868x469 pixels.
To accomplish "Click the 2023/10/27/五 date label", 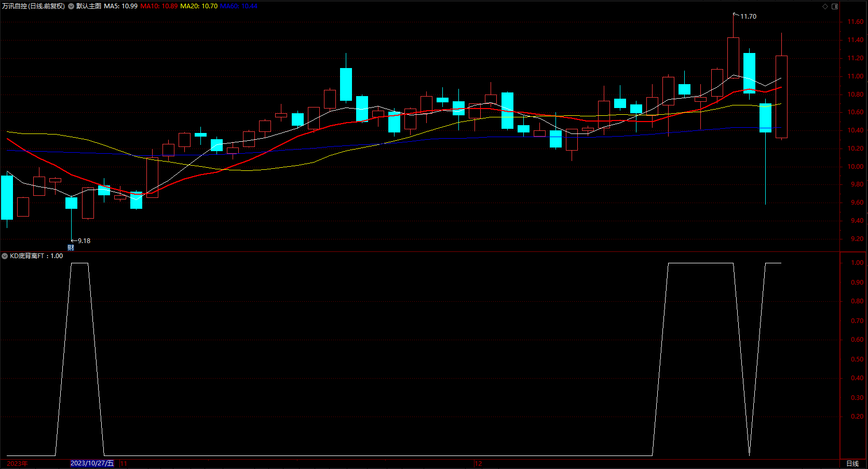I will [92, 463].
